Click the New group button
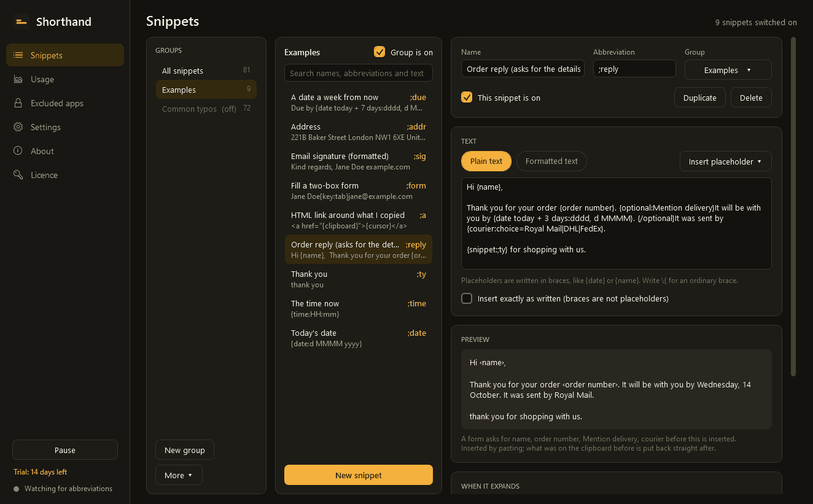813x504 pixels. pyautogui.click(x=185, y=450)
